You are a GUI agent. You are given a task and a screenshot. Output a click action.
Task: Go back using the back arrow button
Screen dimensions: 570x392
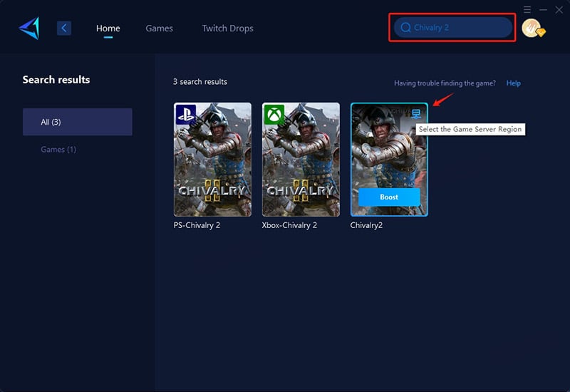[64, 28]
